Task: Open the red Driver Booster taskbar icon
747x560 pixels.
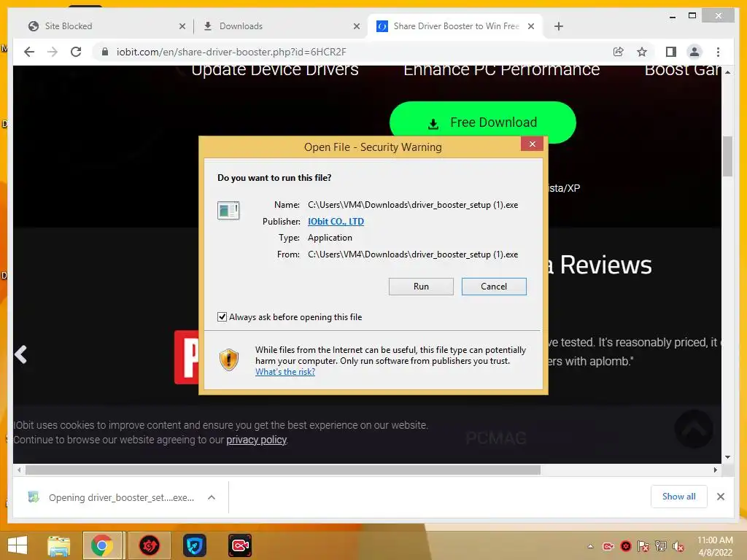Action: 149,545
